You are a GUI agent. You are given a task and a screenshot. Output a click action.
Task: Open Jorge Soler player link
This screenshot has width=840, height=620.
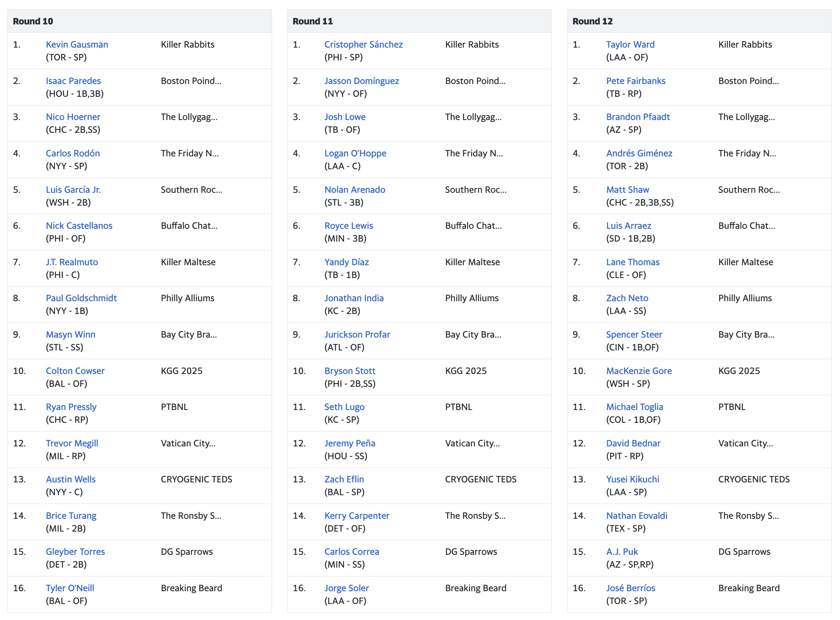pyautogui.click(x=346, y=588)
